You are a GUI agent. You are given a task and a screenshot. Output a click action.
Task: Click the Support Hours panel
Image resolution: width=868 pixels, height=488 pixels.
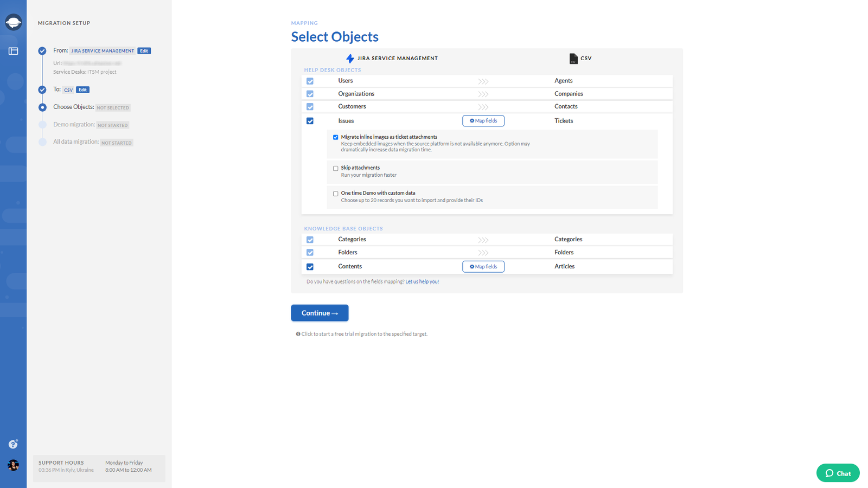[99, 468]
